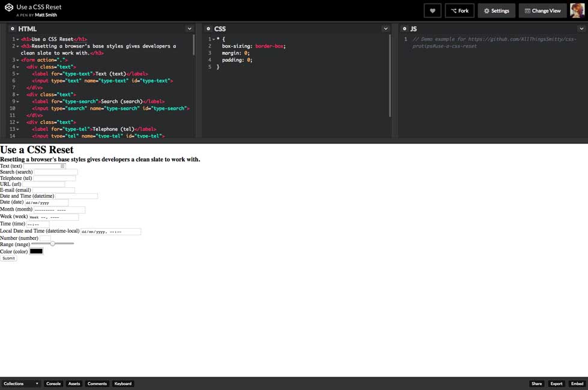Open the CSS panel settings gear

pyautogui.click(x=208, y=29)
